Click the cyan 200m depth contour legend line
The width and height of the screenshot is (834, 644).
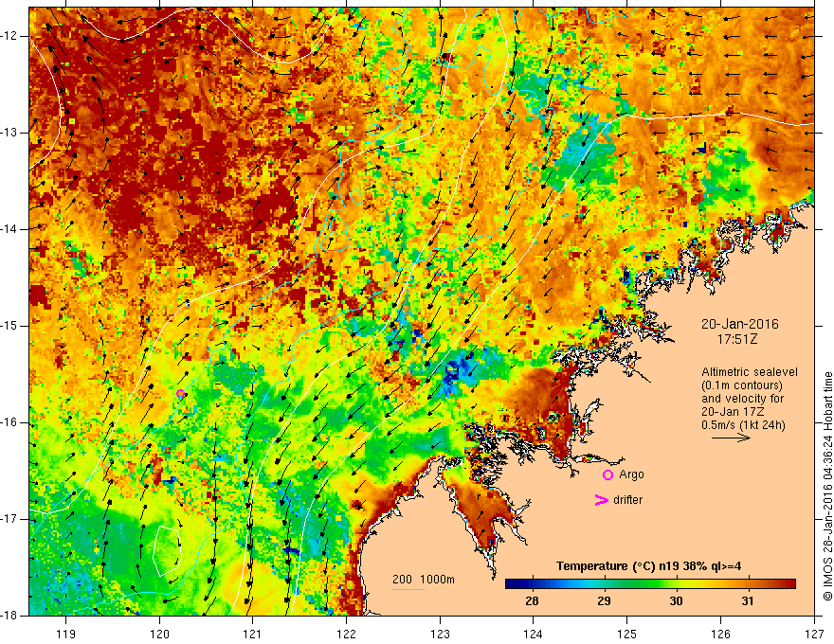click(x=408, y=590)
